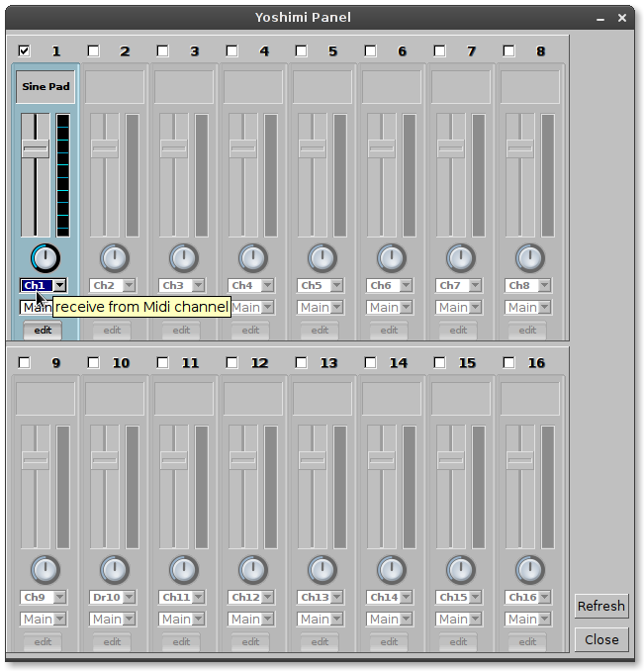Image resolution: width=644 pixels, height=671 pixels.
Task: Close the Yoshimi Panel via title bar X
Action: tap(622, 18)
